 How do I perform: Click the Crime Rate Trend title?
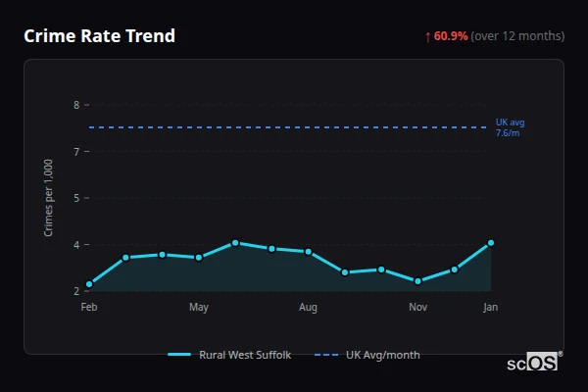(99, 36)
